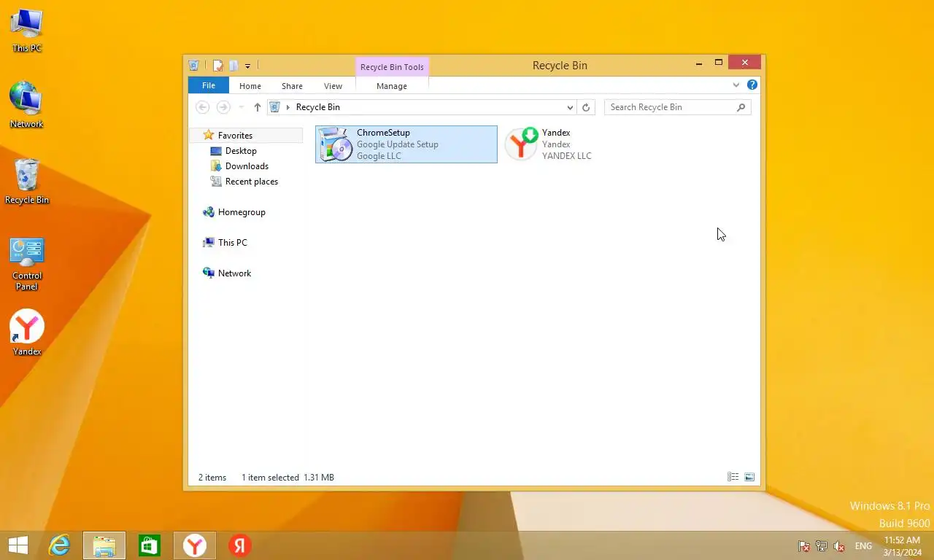Open Control Panel desktop icon
This screenshot has height=560, width=934.
click(27, 262)
